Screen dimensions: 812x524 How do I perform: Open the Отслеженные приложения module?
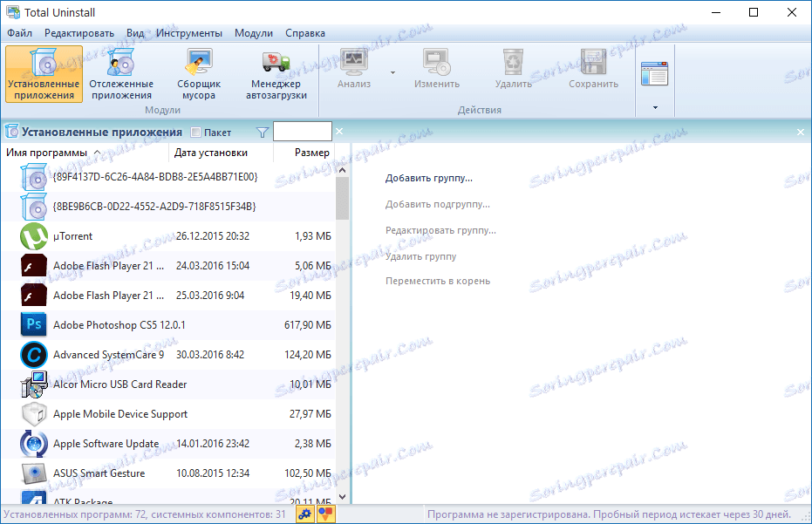[121, 74]
